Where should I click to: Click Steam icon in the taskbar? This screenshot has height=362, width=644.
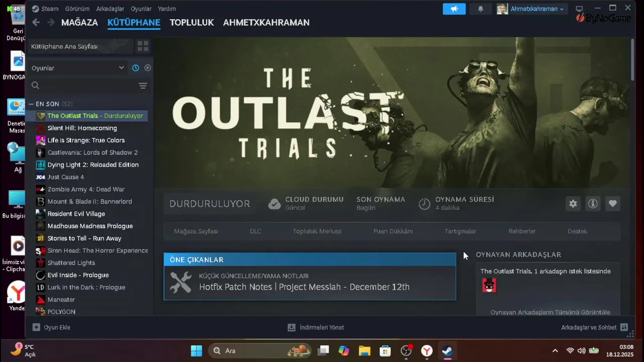(x=447, y=350)
